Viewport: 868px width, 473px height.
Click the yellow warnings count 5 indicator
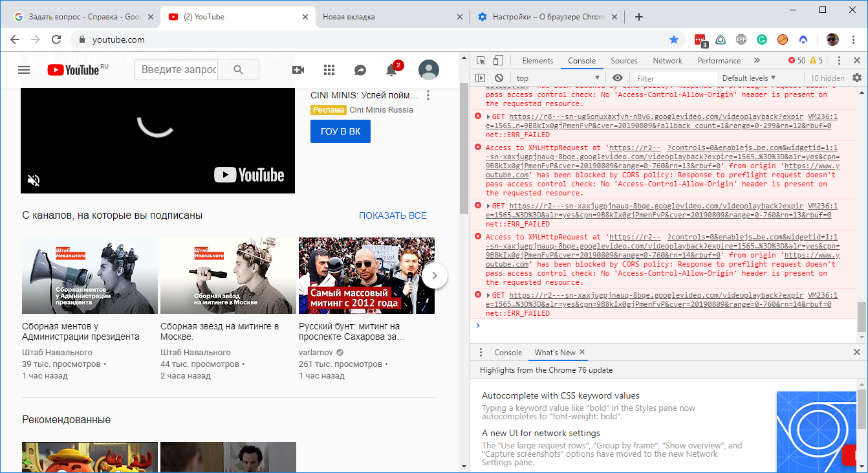pos(816,61)
